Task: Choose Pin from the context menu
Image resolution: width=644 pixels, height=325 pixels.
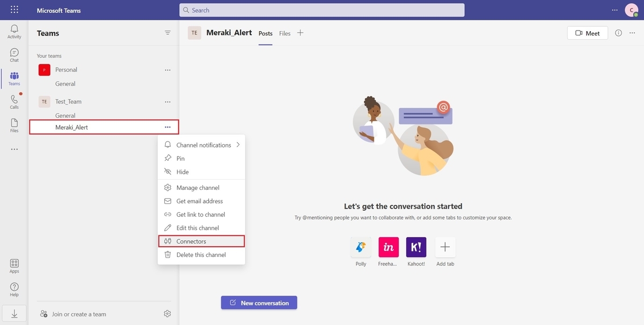Action: 201,158
